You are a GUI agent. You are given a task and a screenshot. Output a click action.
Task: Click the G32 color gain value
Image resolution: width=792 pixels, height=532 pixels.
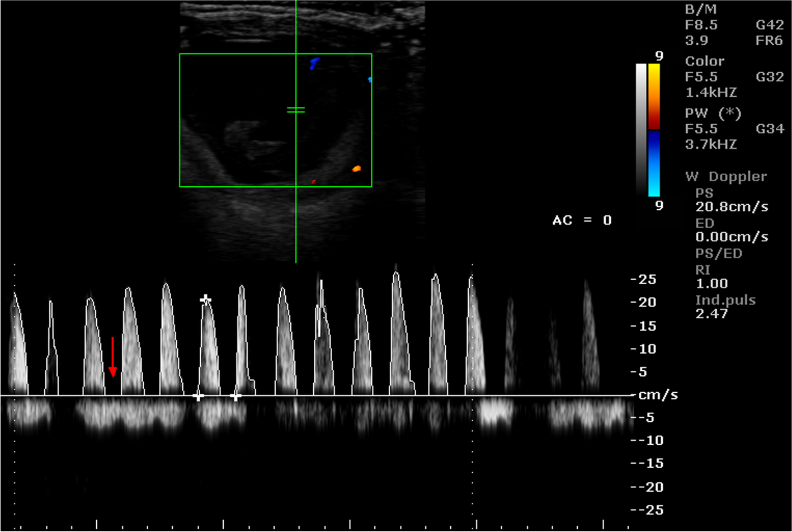point(770,77)
